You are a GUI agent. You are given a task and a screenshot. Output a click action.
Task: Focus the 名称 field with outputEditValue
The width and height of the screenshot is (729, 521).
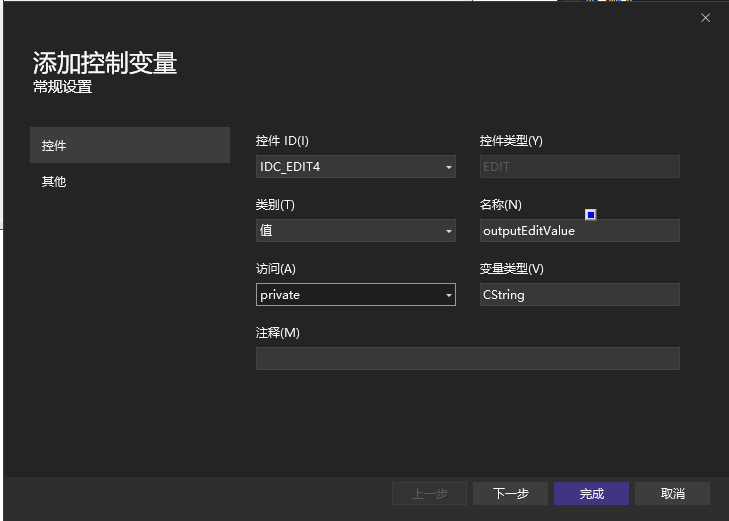point(579,231)
